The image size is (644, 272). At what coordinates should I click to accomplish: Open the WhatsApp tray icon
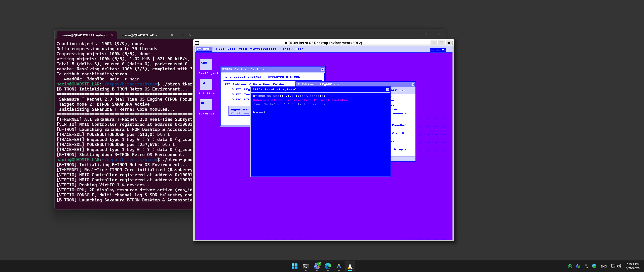[x=570, y=266]
